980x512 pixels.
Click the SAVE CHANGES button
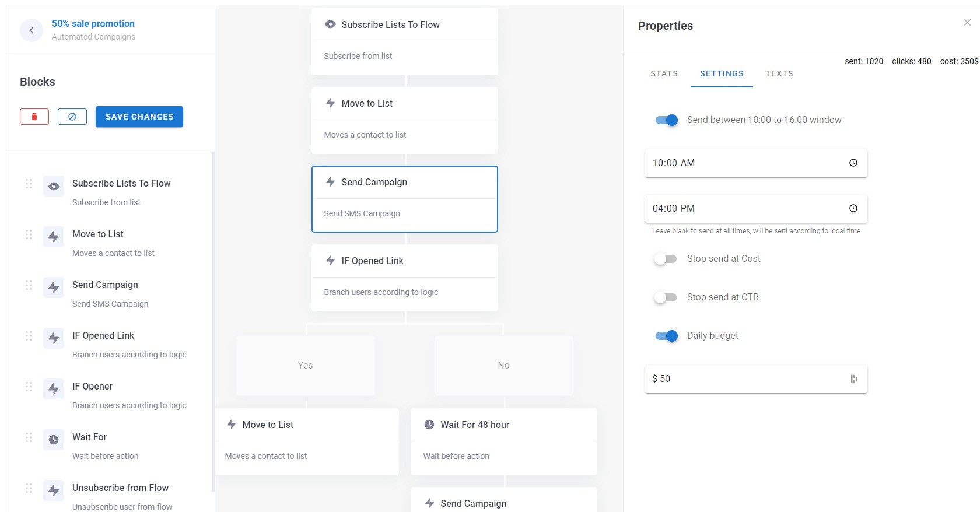tap(139, 117)
